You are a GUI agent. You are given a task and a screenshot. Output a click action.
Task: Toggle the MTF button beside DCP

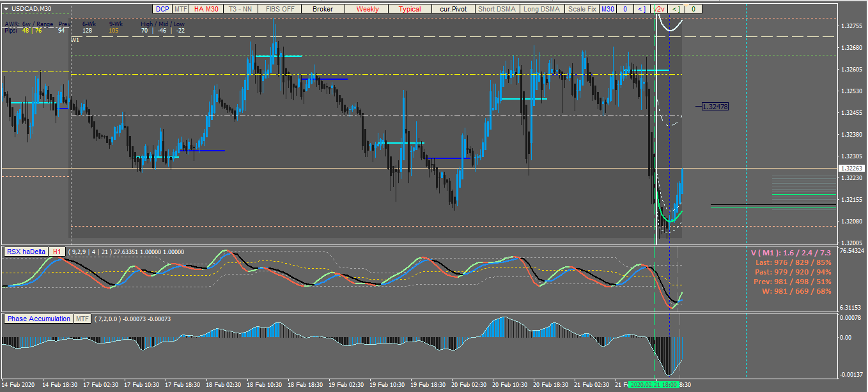(x=181, y=9)
